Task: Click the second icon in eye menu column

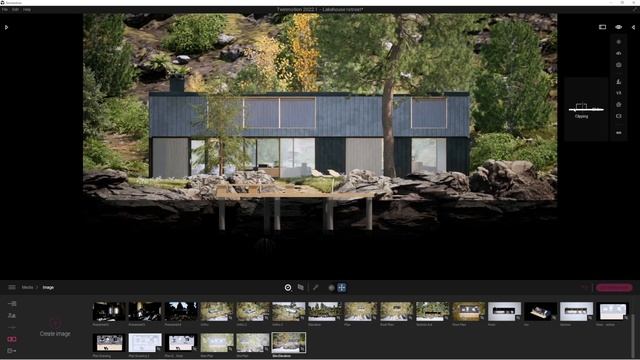Action: [619, 53]
